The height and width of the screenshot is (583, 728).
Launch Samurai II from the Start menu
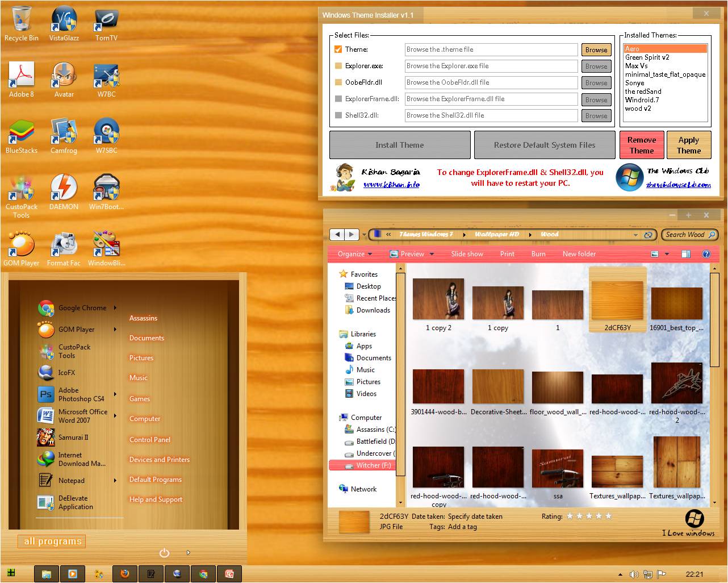click(63, 438)
